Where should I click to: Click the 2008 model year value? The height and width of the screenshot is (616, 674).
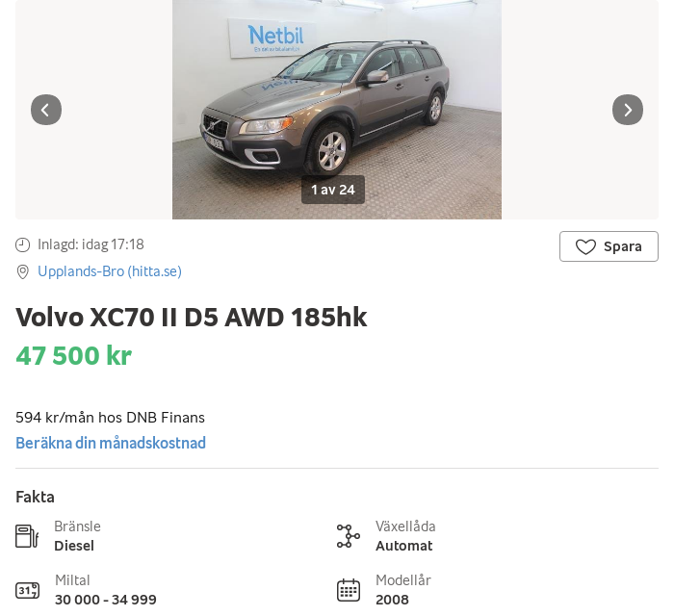tap(392, 600)
